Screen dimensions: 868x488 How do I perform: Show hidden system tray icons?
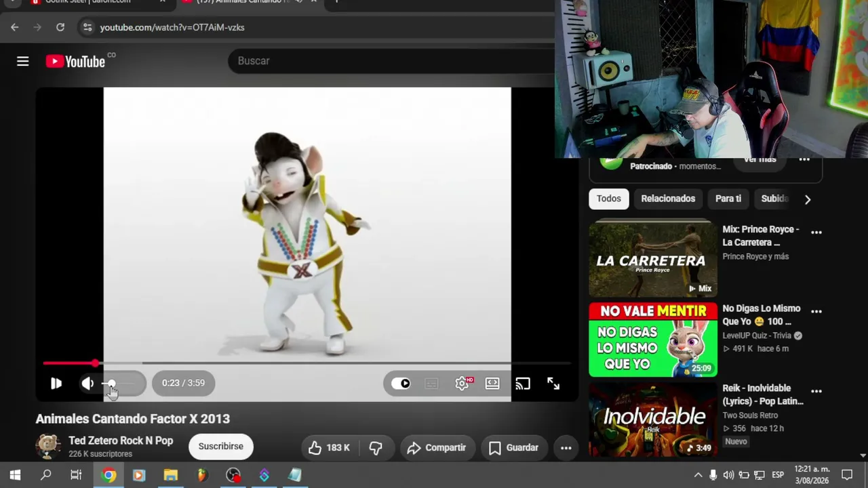(x=698, y=475)
